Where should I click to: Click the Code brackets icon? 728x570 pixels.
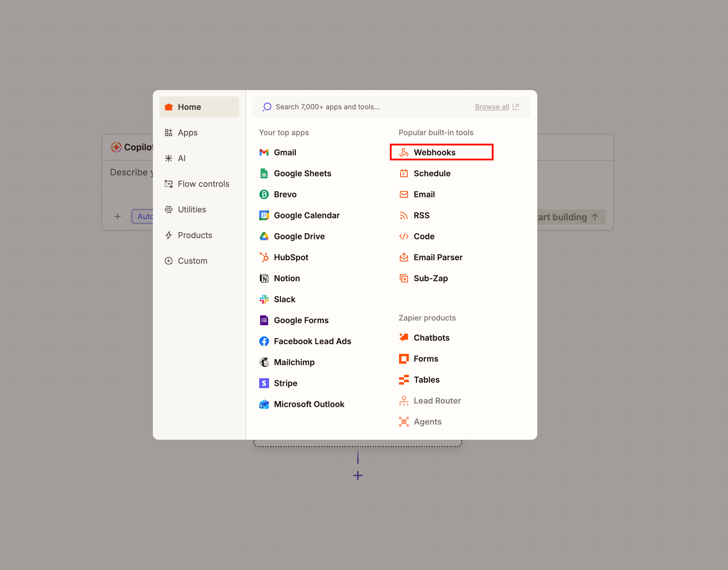[404, 236]
